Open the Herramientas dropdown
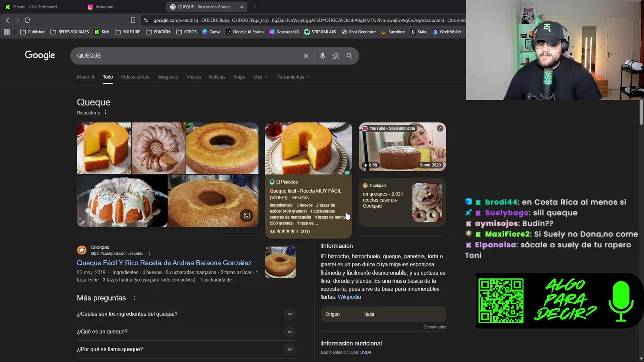Image resolution: width=644 pixels, height=362 pixels. pos(292,77)
